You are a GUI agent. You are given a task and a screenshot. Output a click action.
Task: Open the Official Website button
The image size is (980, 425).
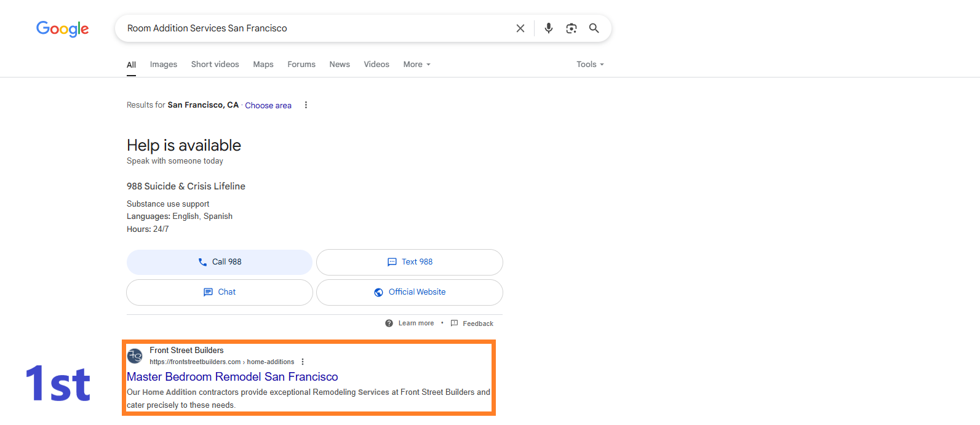click(x=410, y=292)
